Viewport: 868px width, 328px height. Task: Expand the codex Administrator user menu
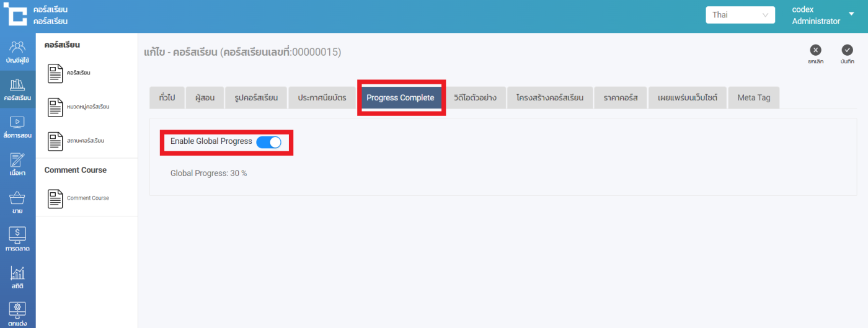(851, 15)
